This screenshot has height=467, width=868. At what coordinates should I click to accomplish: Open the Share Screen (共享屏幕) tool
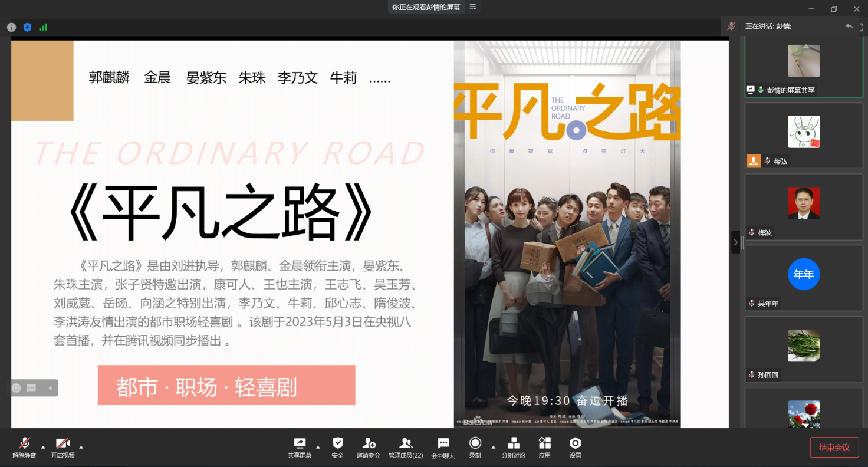[300, 448]
